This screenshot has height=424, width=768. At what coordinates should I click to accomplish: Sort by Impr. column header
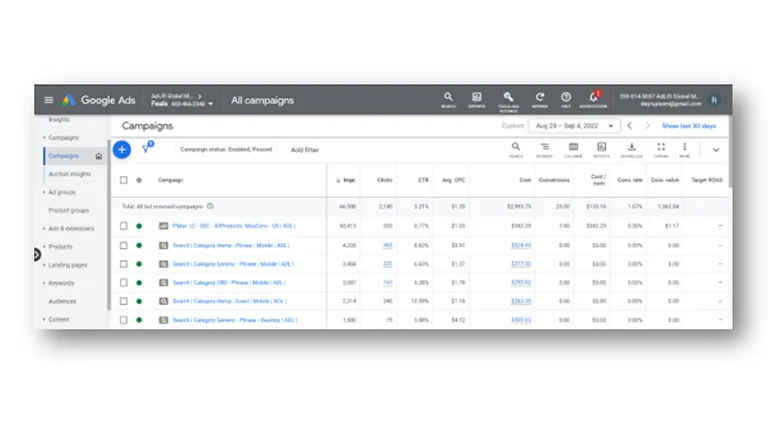click(x=346, y=180)
